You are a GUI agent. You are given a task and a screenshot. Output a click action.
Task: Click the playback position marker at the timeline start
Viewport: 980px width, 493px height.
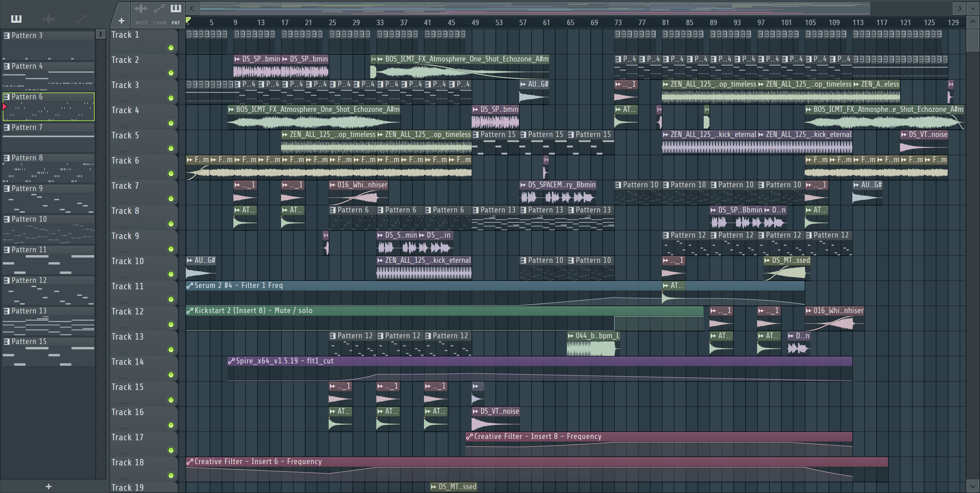coord(188,20)
